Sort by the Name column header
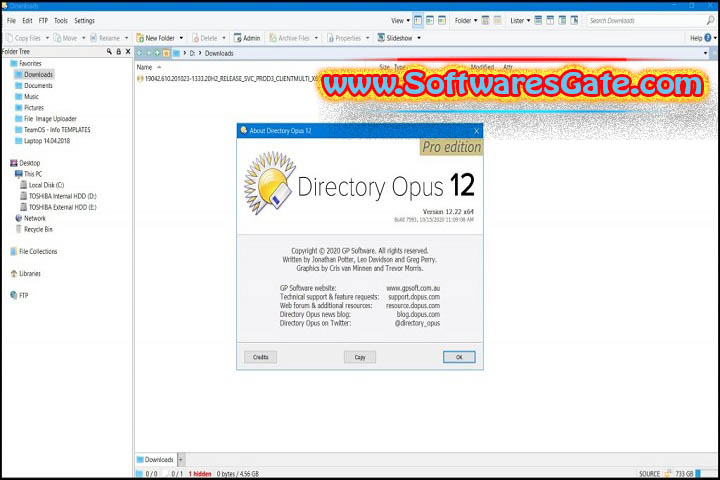This screenshot has height=480, width=720. (144, 67)
